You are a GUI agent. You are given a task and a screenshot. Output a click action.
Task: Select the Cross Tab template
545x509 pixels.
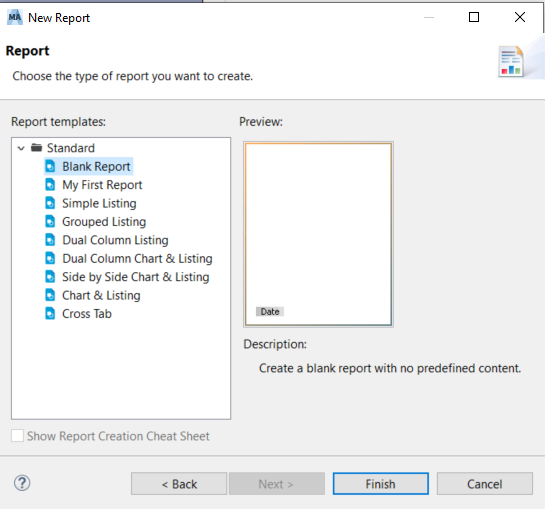click(x=87, y=314)
